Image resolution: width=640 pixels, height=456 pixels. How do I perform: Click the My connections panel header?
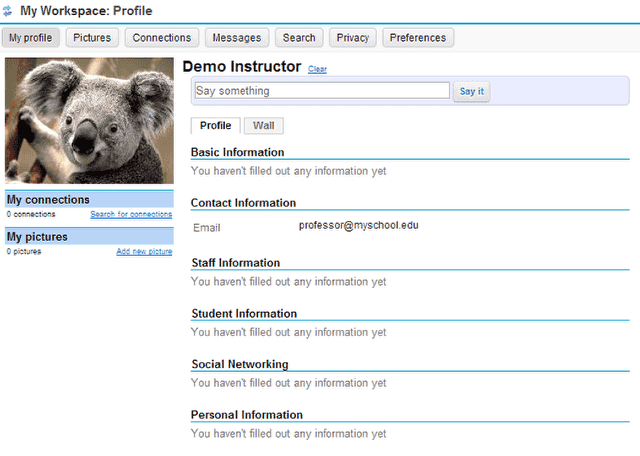pos(89,200)
